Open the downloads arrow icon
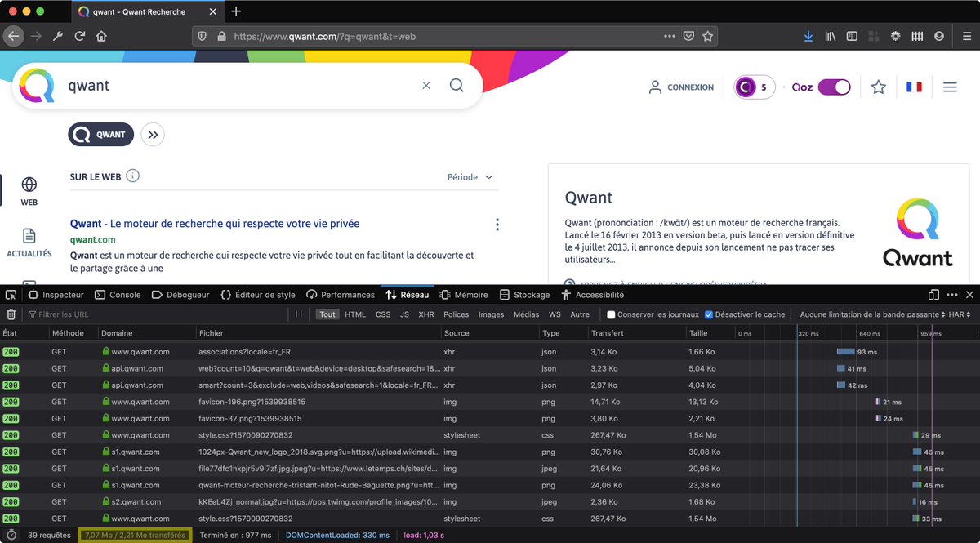This screenshot has height=543, width=980. pos(808,36)
